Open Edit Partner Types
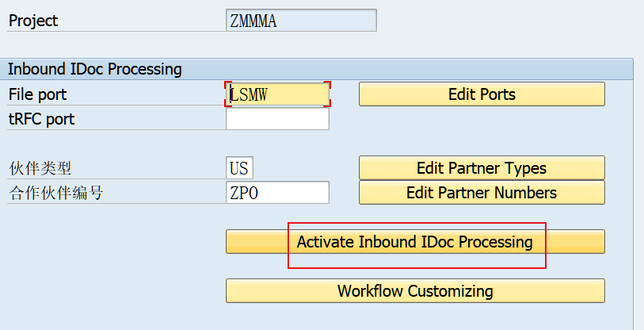 pos(482,168)
